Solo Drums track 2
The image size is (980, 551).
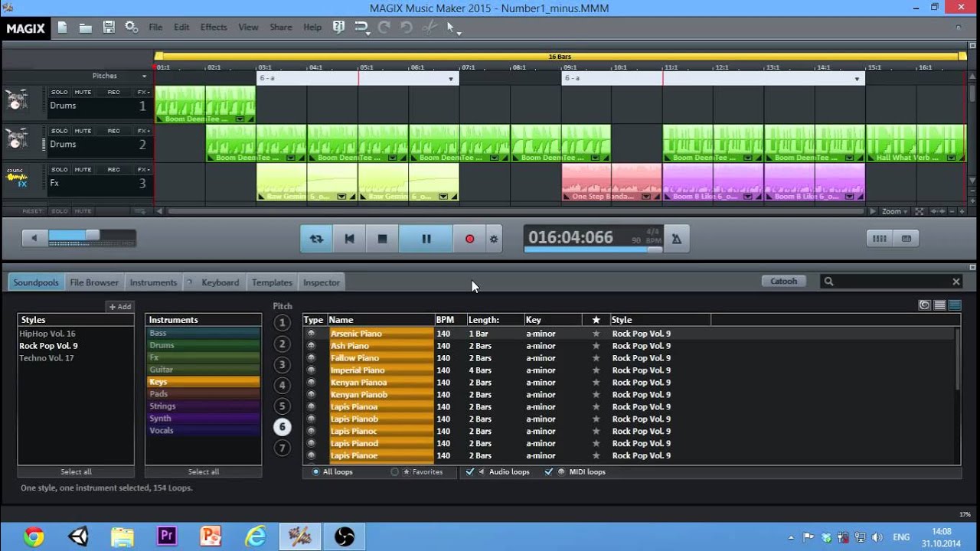(59, 131)
